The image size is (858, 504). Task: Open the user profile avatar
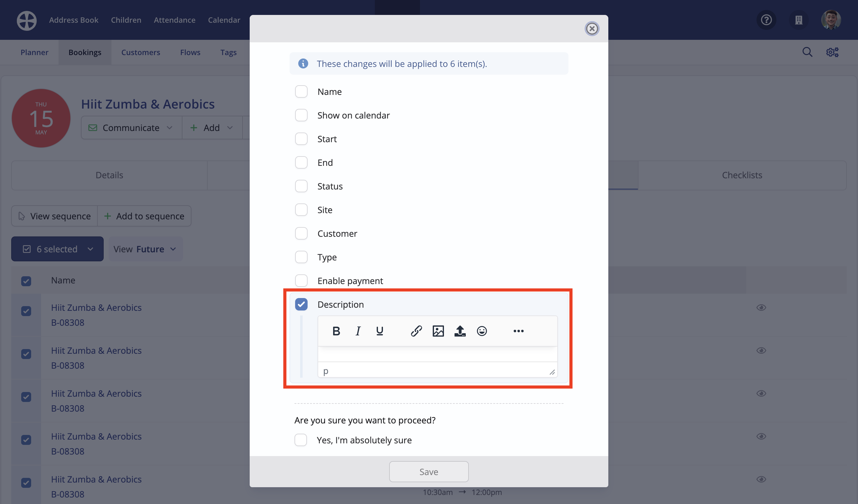pyautogui.click(x=831, y=20)
